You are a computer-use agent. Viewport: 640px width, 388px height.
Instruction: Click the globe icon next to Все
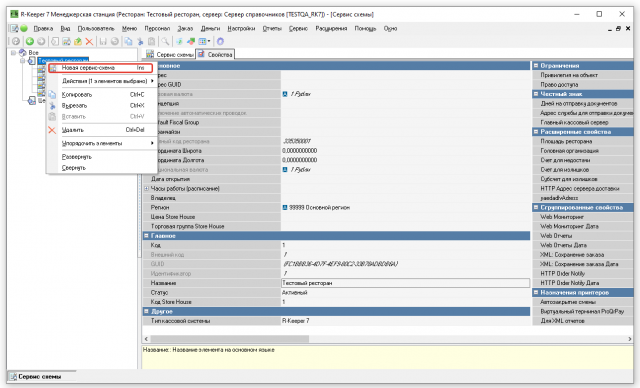point(23,53)
